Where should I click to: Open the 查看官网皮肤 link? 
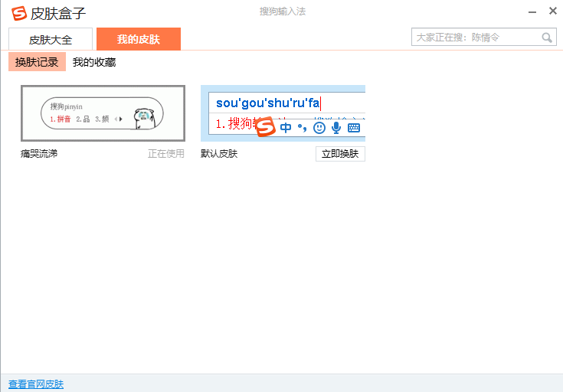pos(36,384)
